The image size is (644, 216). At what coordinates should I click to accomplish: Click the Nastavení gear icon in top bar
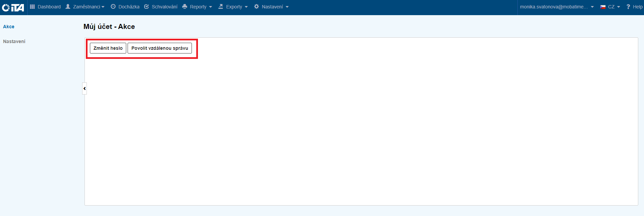(x=257, y=7)
